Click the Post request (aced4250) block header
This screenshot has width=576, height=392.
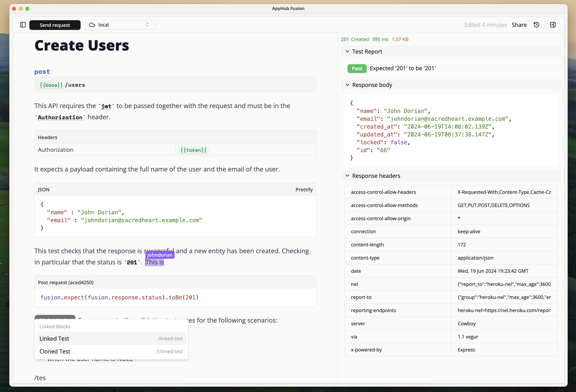click(175, 282)
